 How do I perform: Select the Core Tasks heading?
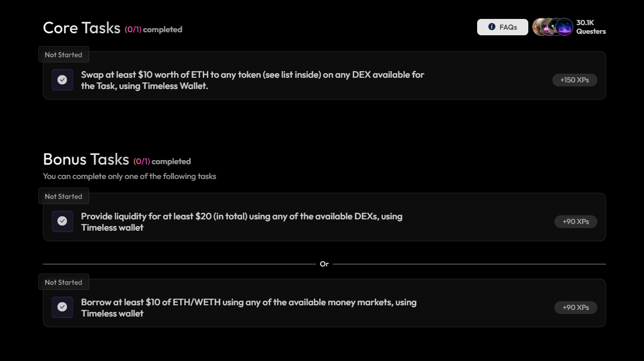(81, 28)
